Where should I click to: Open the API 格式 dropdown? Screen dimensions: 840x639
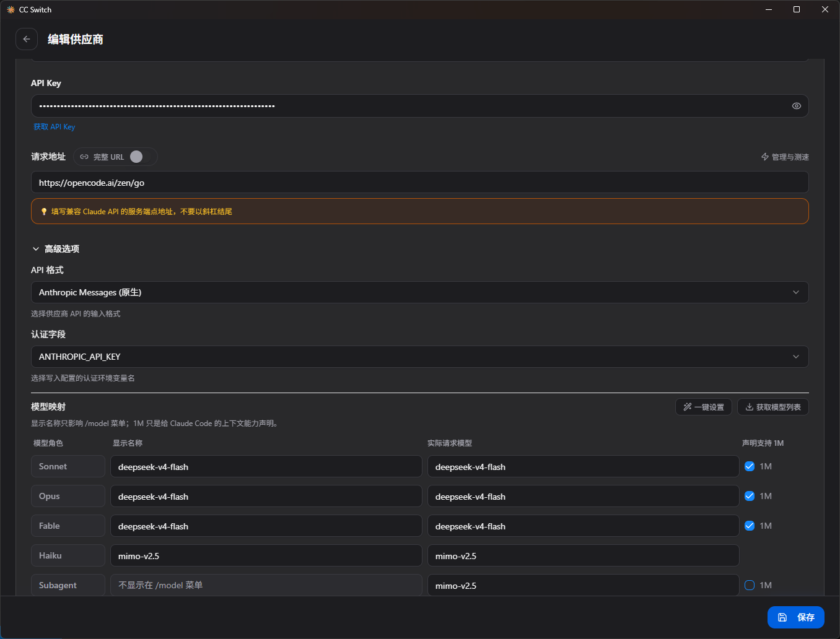pyautogui.click(x=419, y=292)
